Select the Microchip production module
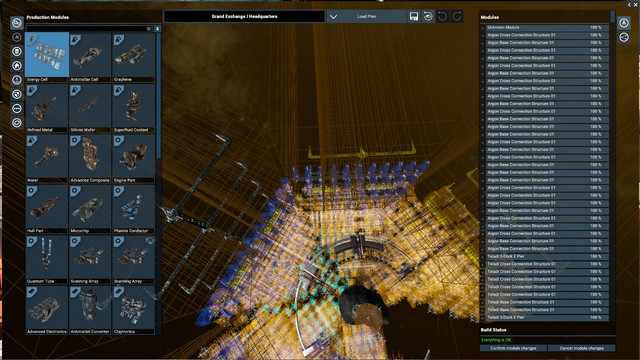 click(90, 209)
